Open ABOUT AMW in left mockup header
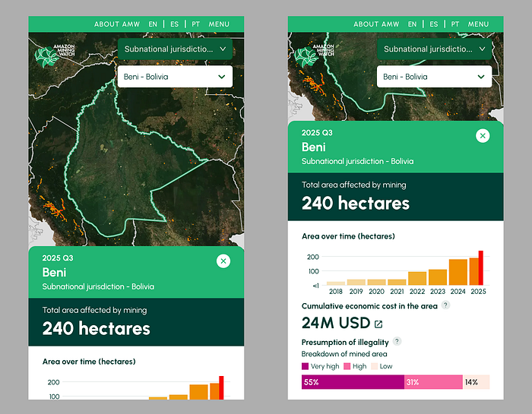Viewport: 532px width, 414px height. click(x=117, y=24)
